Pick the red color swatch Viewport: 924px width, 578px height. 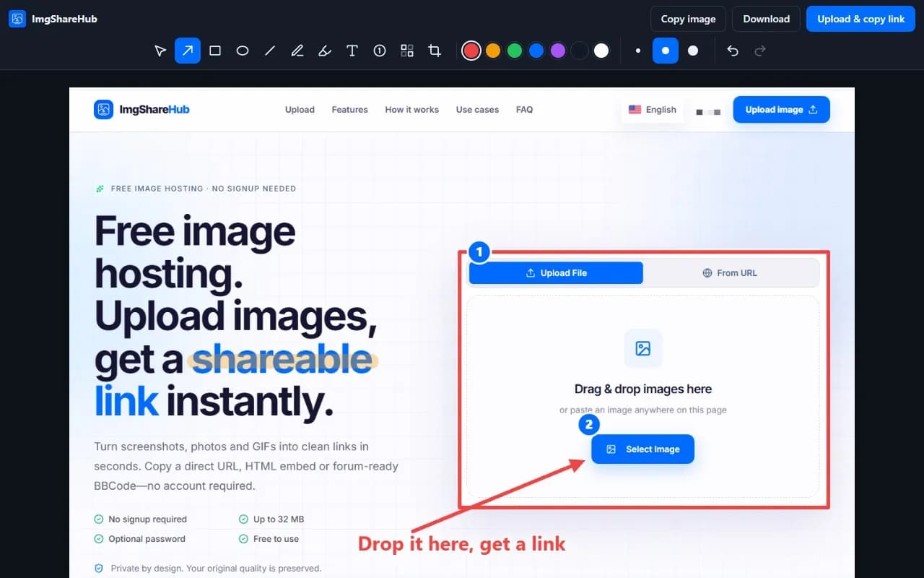click(471, 51)
